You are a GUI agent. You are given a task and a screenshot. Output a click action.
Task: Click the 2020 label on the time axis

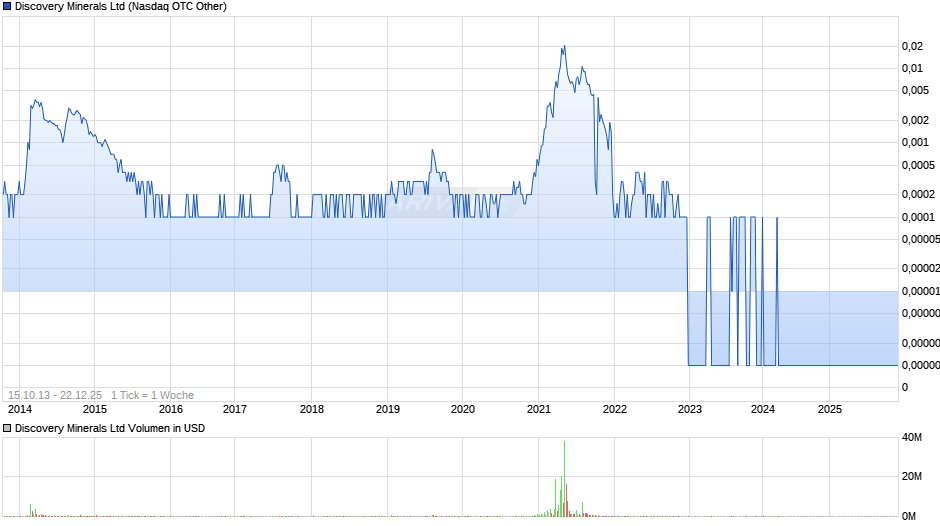click(463, 409)
